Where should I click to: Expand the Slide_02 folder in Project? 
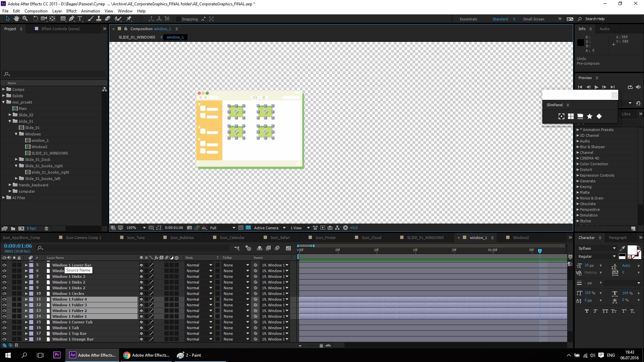click(x=10, y=115)
